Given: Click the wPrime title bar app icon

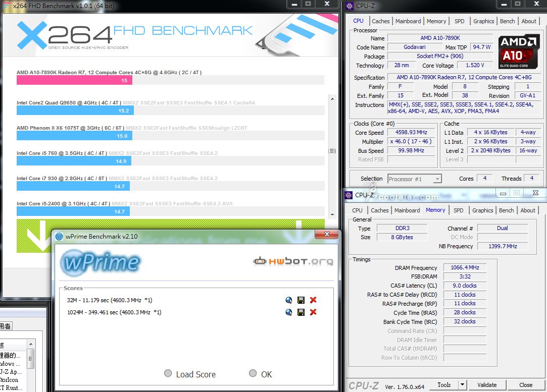Looking at the screenshot, I should coord(60,237).
